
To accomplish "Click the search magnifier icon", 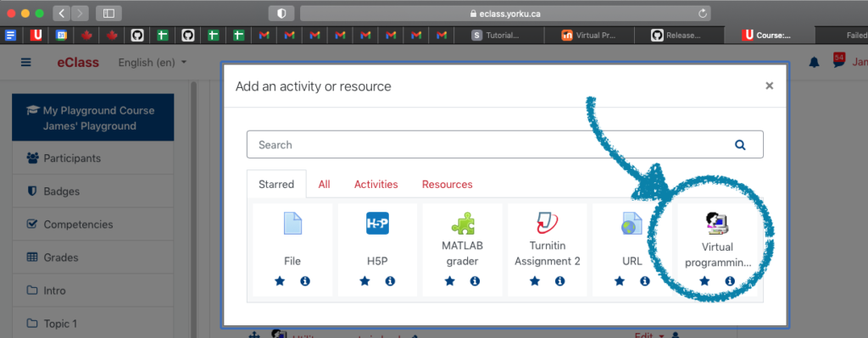I will pos(740,145).
